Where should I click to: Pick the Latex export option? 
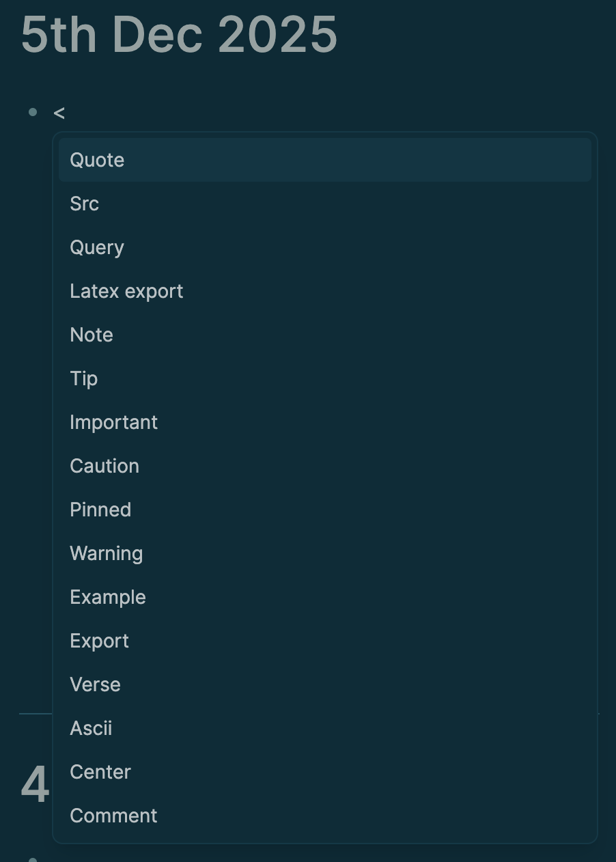[126, 291]
